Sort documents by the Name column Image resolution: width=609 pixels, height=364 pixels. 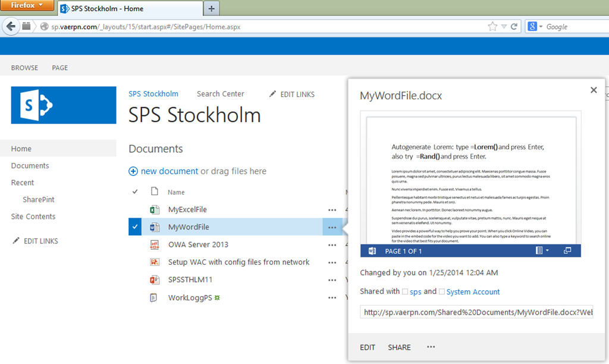click(x=176, y=192)
